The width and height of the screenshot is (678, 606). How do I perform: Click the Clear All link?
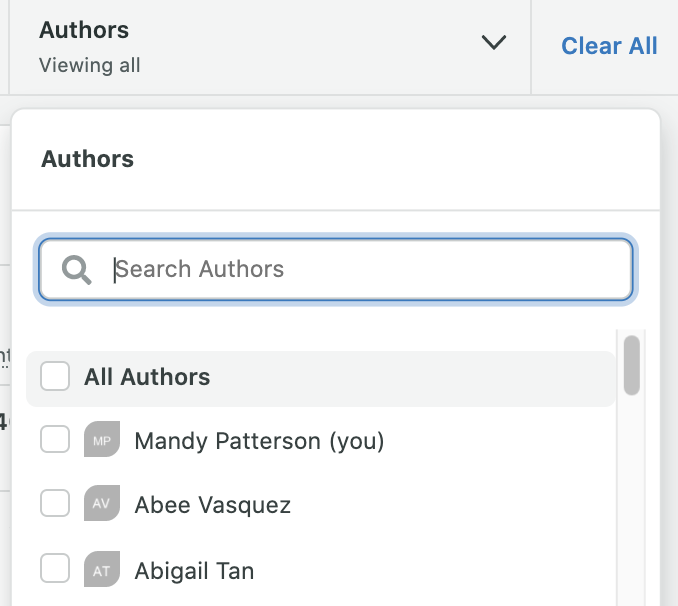click(609, 46)
